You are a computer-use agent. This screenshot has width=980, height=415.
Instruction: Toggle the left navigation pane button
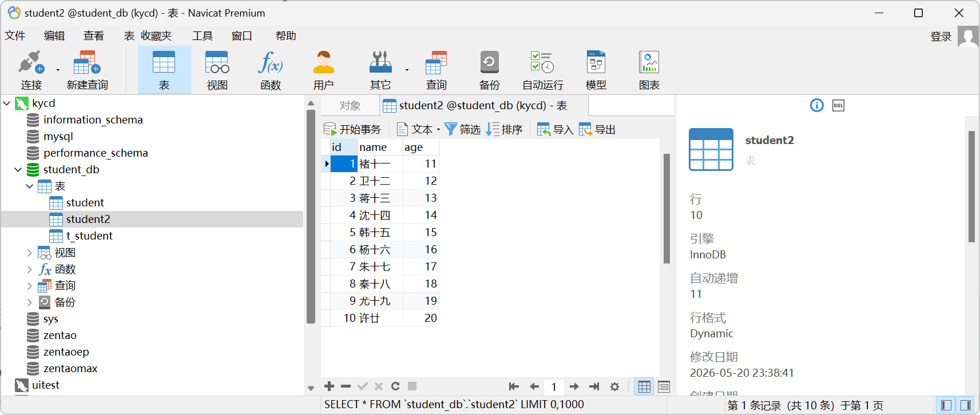tap(946, 405)
